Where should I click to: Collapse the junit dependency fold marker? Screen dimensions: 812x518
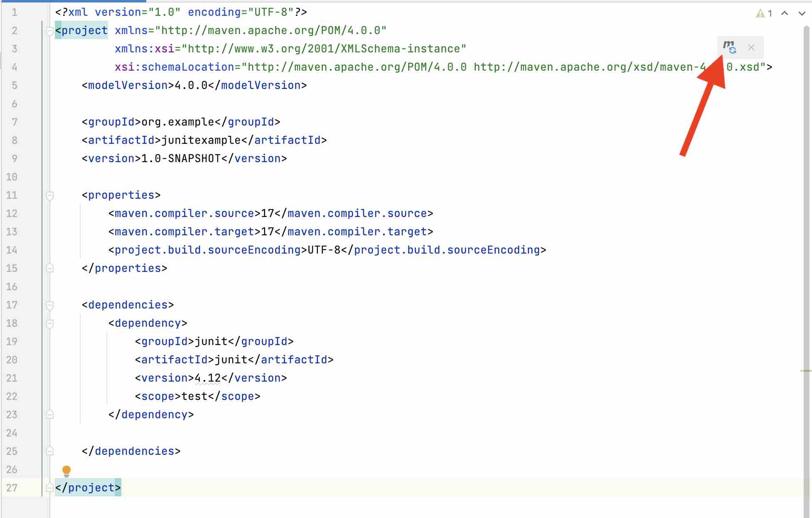[x=50, y=323]
